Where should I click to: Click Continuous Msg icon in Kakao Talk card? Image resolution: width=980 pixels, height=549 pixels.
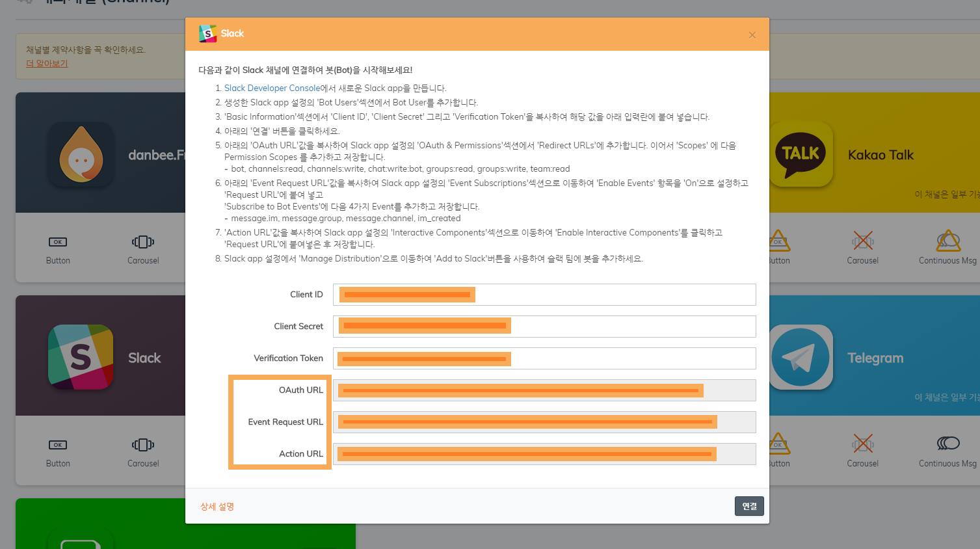[x=948, y=241]
